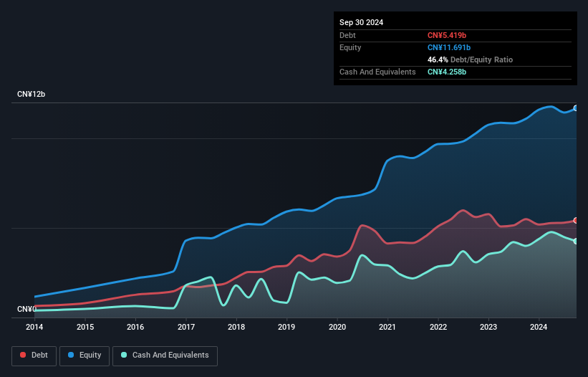This screenshot has width=588, height=377.
Task: Click the 2023 x-axis label
Action: (488, 327)
